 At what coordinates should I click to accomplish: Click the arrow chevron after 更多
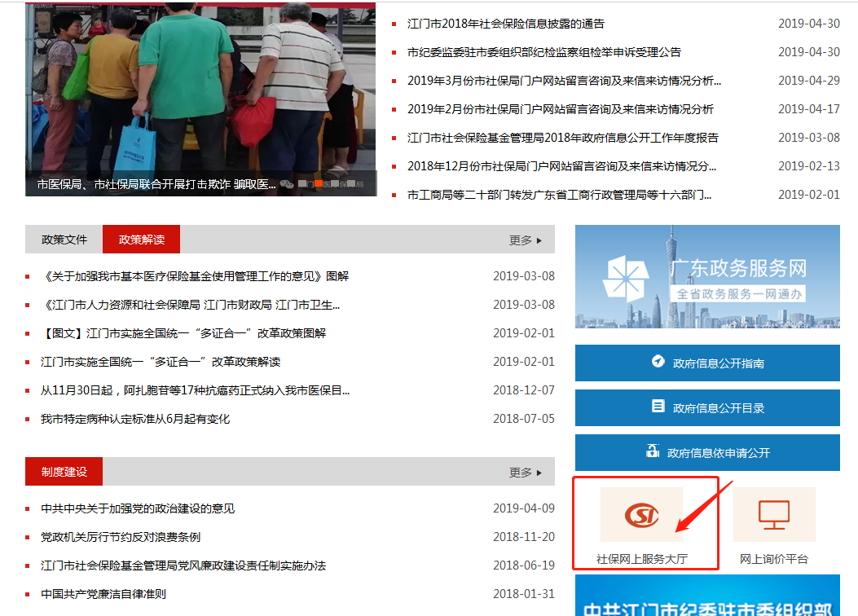point(540,239)
